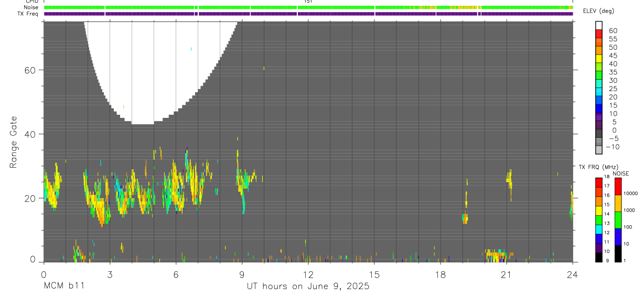644x297 pixels.
Task: Click the '25' label on ELEV colorbar
Action: 612,89
